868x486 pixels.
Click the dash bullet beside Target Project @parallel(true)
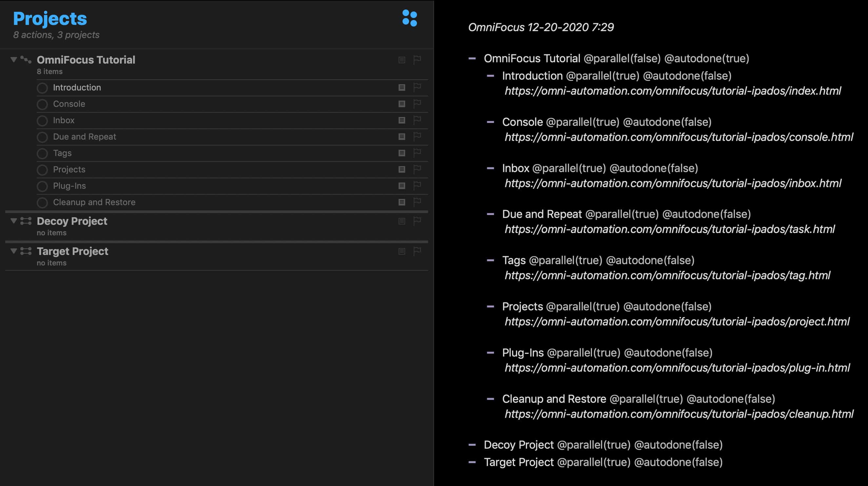click(x=472, y=462)
